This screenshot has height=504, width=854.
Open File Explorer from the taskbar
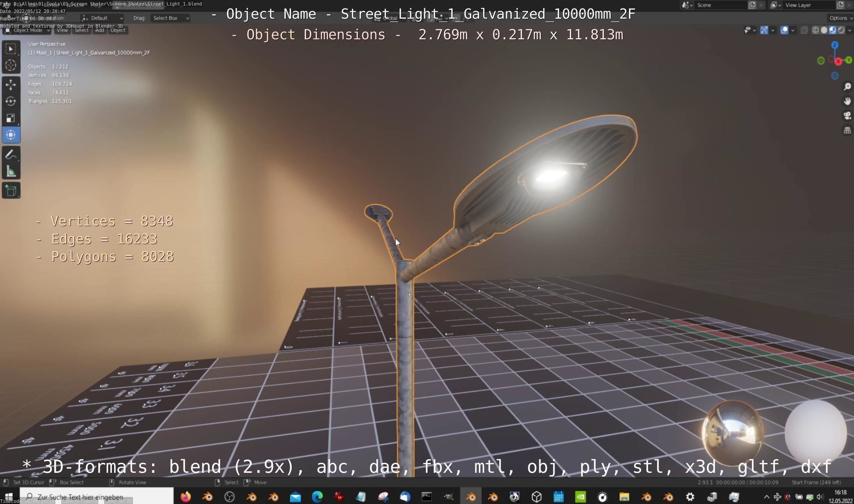coord(624,497)
